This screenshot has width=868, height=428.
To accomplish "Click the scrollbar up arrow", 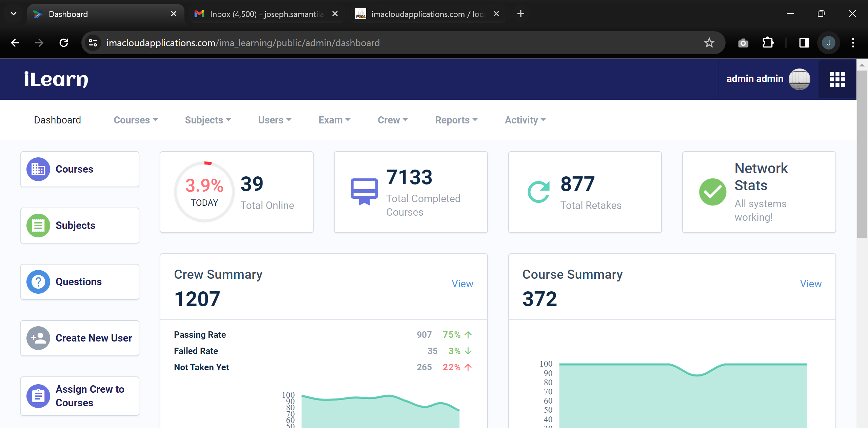I will point(862,64).
